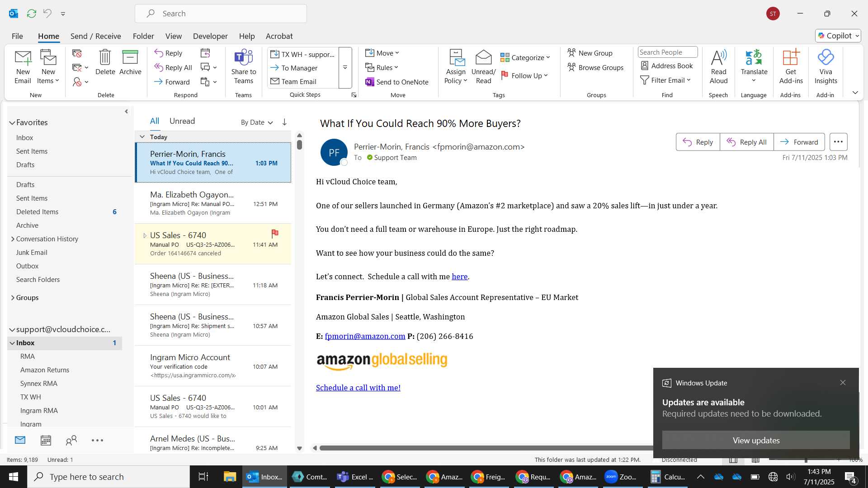This screenshot has width=868, height=488.
Task: Click the Copilot button
Action: 838,36
